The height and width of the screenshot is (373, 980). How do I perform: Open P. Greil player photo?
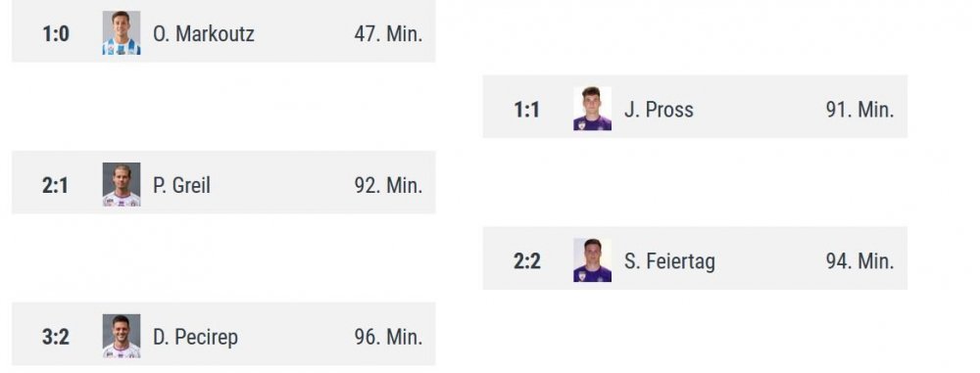(122, 185)
